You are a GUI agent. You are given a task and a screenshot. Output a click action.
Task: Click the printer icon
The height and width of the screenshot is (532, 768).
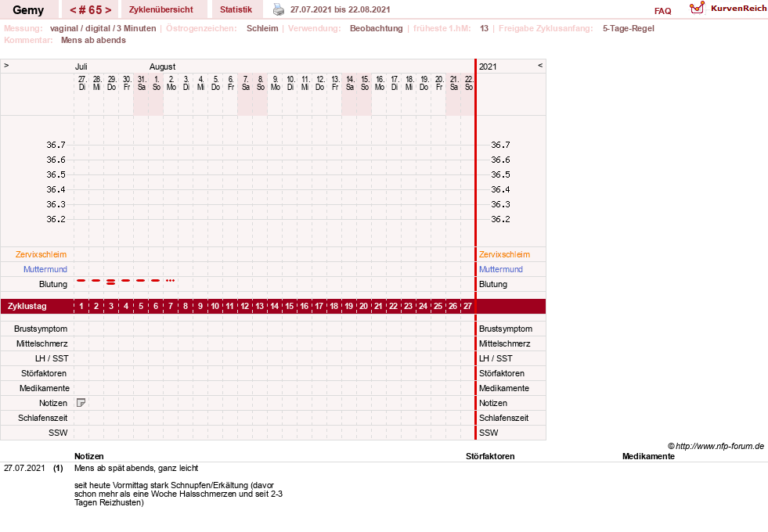(x=278, y=9)
